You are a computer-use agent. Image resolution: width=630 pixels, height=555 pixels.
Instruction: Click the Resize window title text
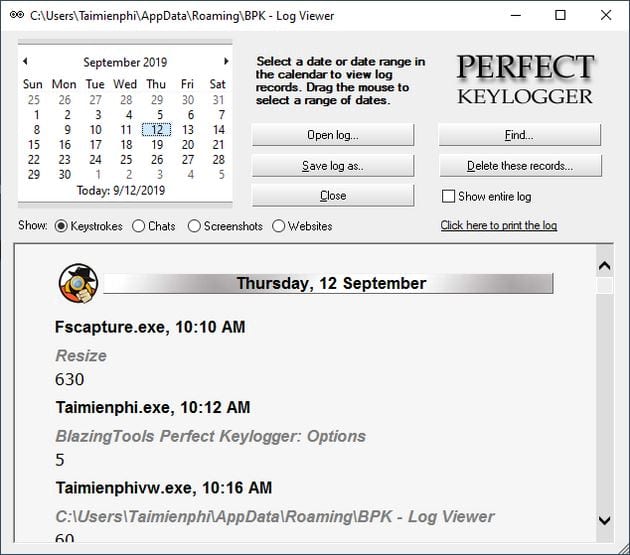(81, 356)
